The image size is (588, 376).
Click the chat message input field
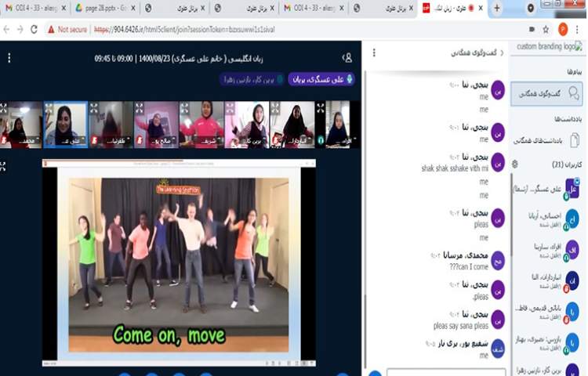click(446, 372)
